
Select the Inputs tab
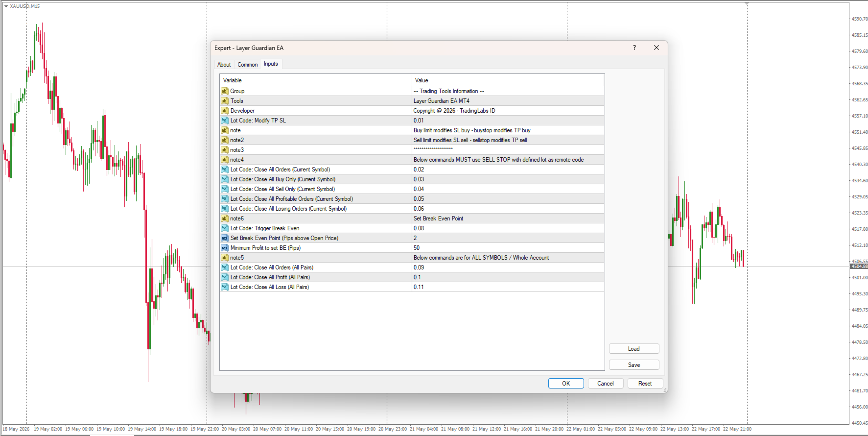[x=271, y=64]
